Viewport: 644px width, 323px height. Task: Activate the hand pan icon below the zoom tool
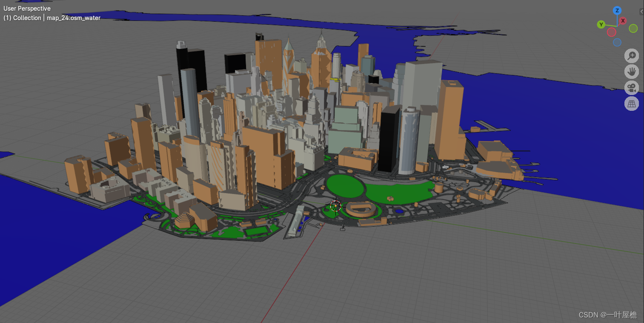[632, 72]
